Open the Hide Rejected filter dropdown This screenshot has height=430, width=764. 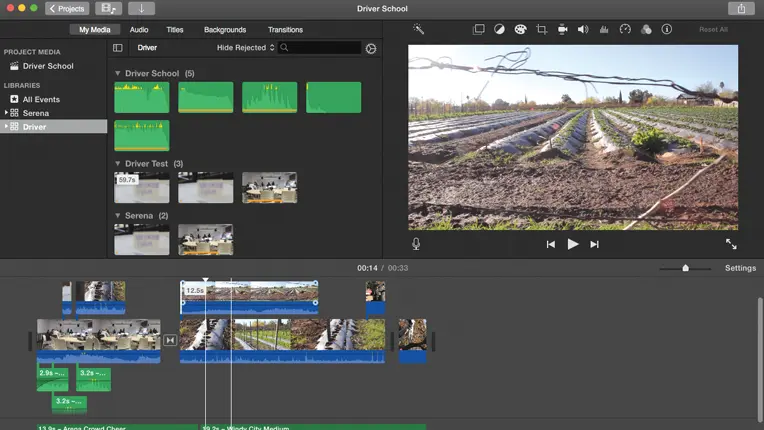point(245,48)
